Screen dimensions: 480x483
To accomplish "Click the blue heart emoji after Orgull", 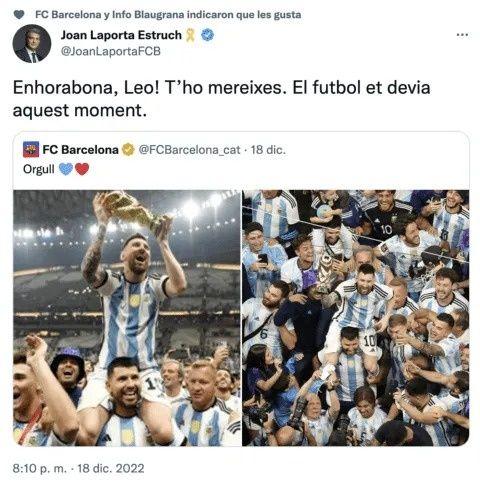I will [66, 169].
